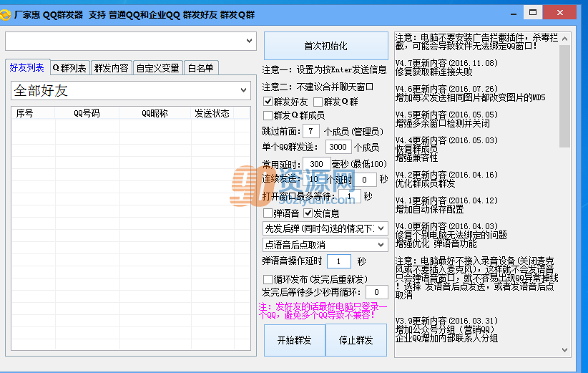Focus the 跳过前面 members input field

tap(311, 131)
